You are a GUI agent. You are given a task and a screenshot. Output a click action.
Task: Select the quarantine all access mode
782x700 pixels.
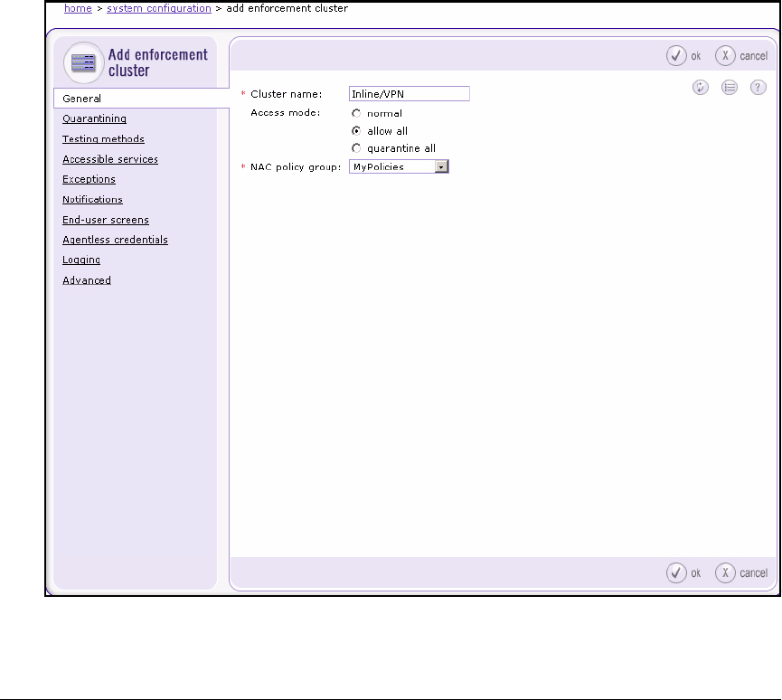pyautogui.click(x=356, y=148)
